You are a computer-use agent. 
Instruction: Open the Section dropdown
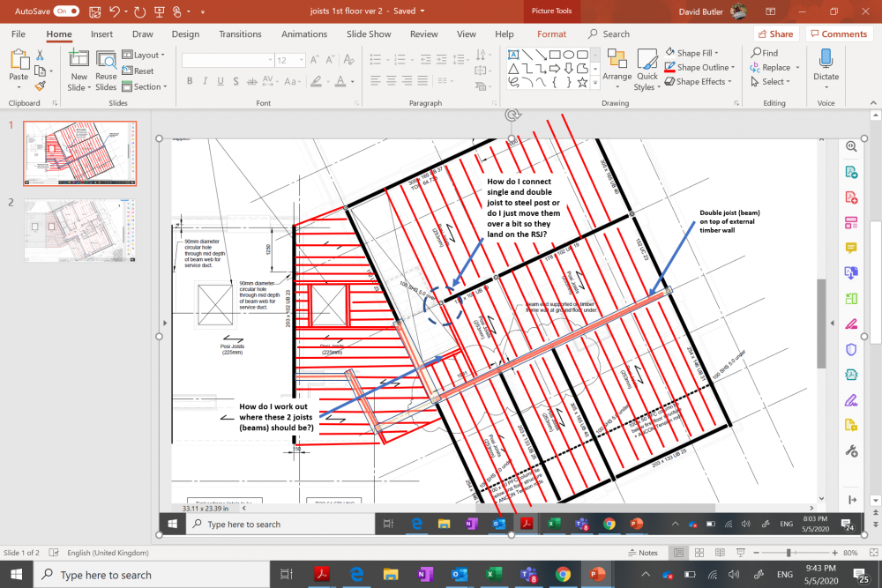[145, 86]
